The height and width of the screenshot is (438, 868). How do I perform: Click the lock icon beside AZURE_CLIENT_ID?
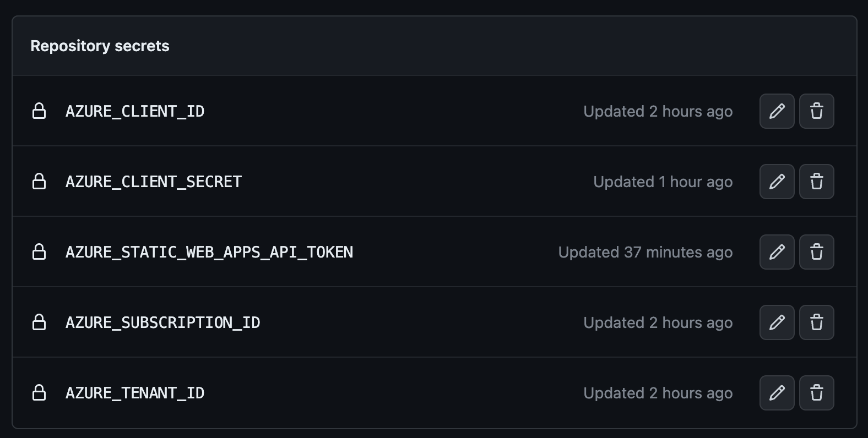pyautogui.click(x=39, y=111)
